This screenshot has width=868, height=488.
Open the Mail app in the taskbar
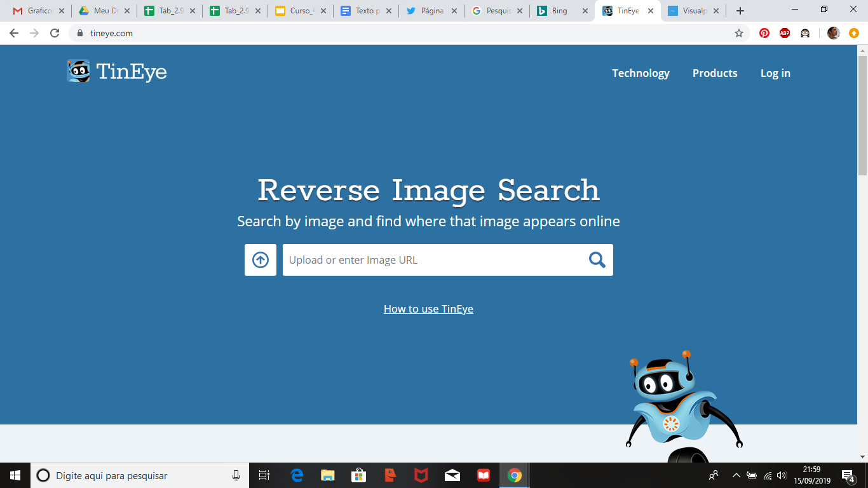coord(452,475)
